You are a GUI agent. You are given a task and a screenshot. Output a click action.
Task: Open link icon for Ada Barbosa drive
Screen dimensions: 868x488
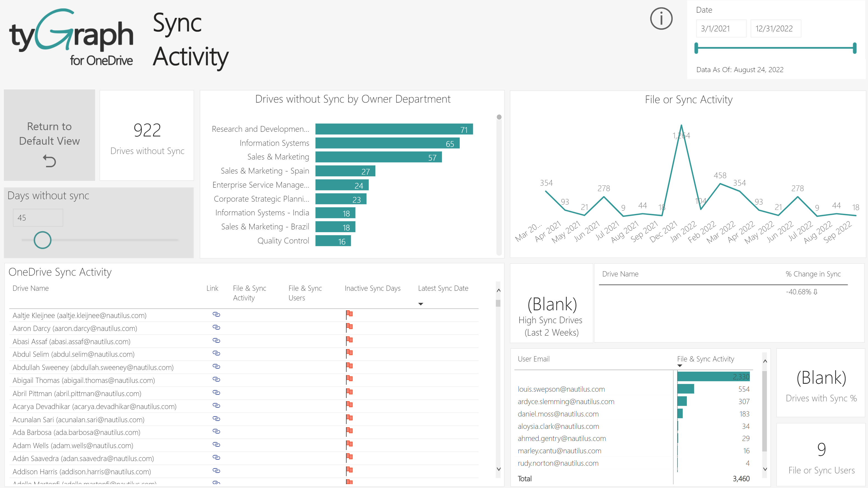click(x=216, y=431)
